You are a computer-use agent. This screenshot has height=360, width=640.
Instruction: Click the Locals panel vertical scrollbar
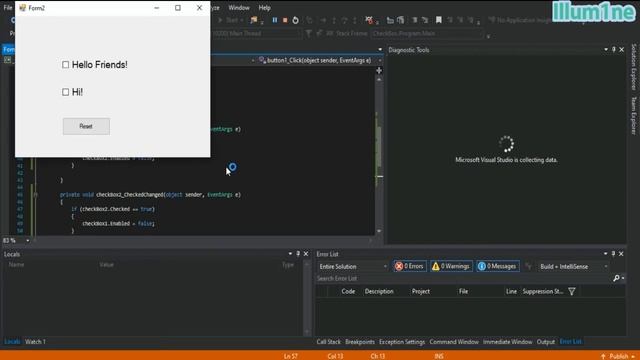[x=307, y=298]
